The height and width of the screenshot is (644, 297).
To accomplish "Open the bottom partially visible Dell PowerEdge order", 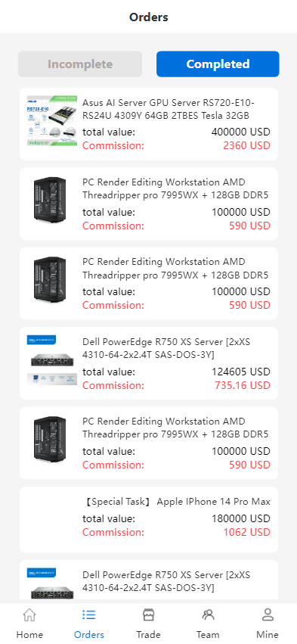I will [149, 581].
